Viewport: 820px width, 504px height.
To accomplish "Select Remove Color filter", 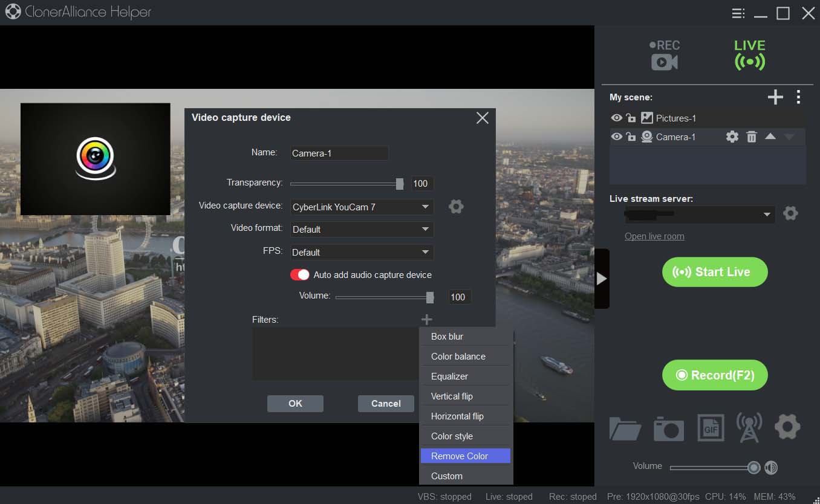I will [465, 456].
